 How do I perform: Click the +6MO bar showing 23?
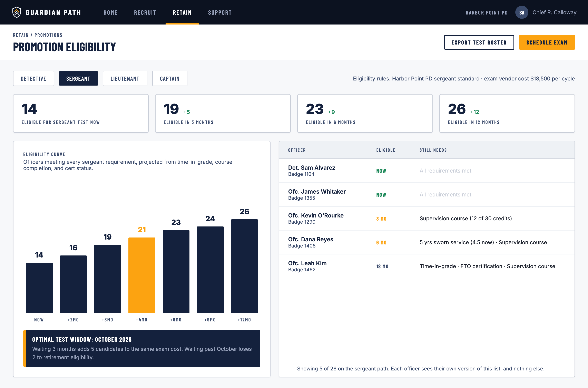(176, 272)
